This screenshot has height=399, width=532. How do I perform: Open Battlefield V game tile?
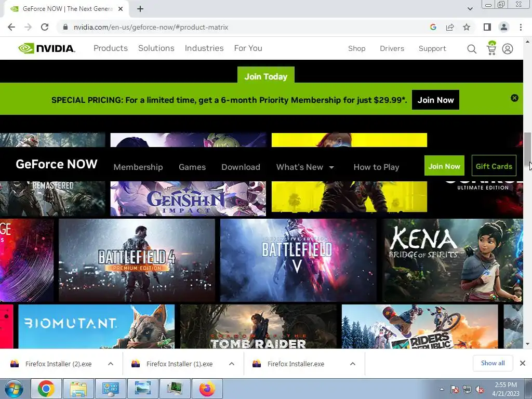298,260
